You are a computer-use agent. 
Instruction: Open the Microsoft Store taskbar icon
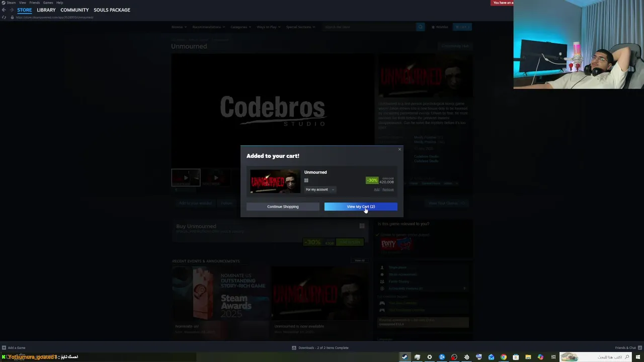(x=516, y=357)
